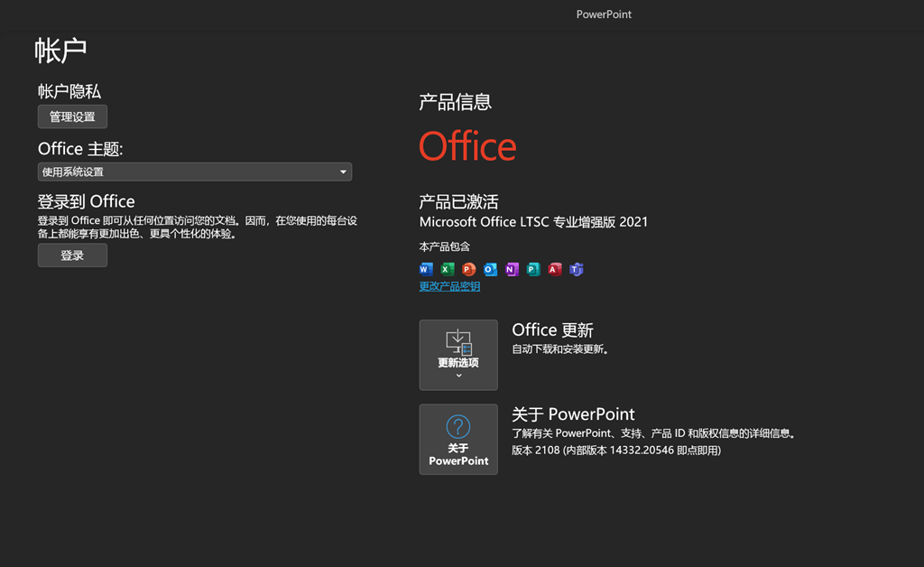The height and width of the screenshot is (567, 924).
Task: Click the 自动下载和安装更新 text
Action: [559, 349]
